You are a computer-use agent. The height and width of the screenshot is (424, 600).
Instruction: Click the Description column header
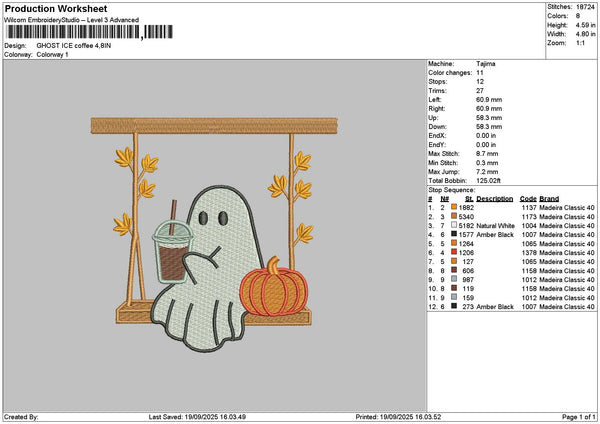pos(495,198)
